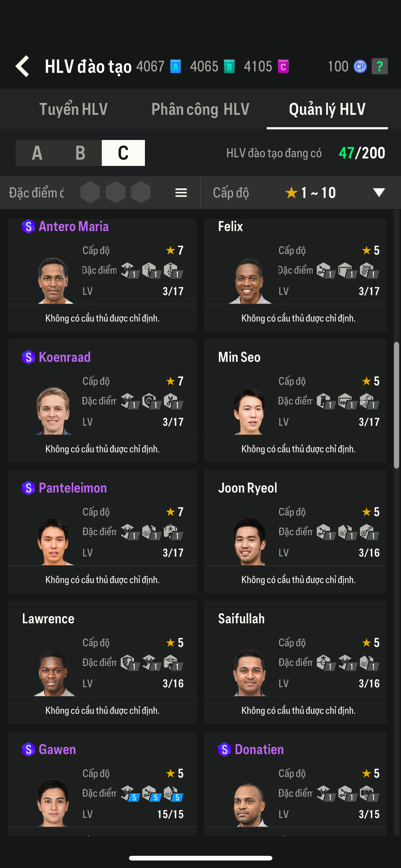Tap the blue A training ticket icon

tap(176, 66)
